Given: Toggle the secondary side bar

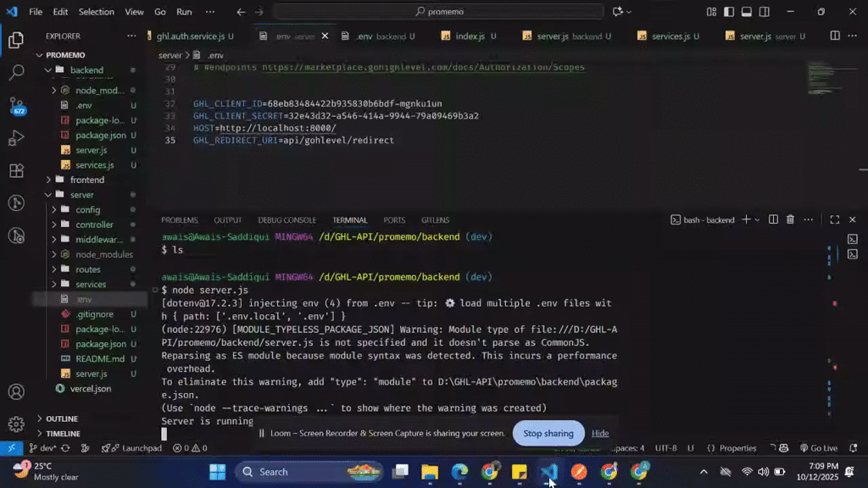Looking at the screenshot, I should coord(765,12).
